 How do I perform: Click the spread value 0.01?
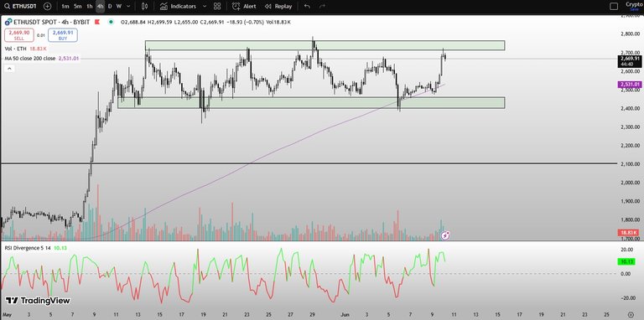(x=41, y=35)
